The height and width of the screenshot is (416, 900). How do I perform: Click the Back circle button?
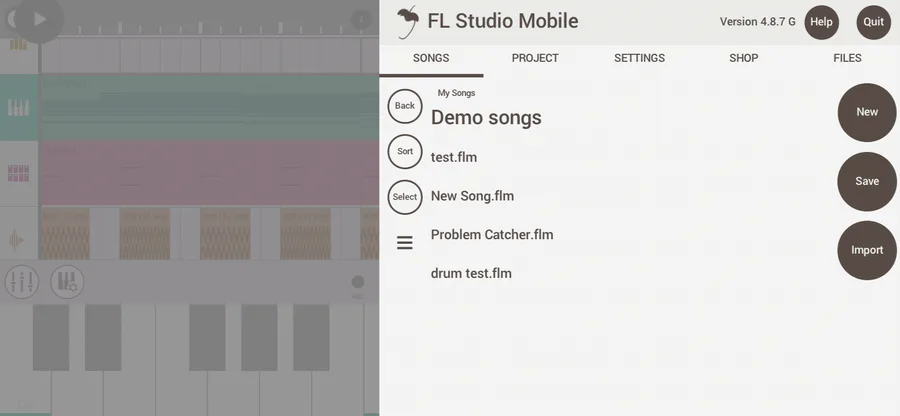coord(405,106)
